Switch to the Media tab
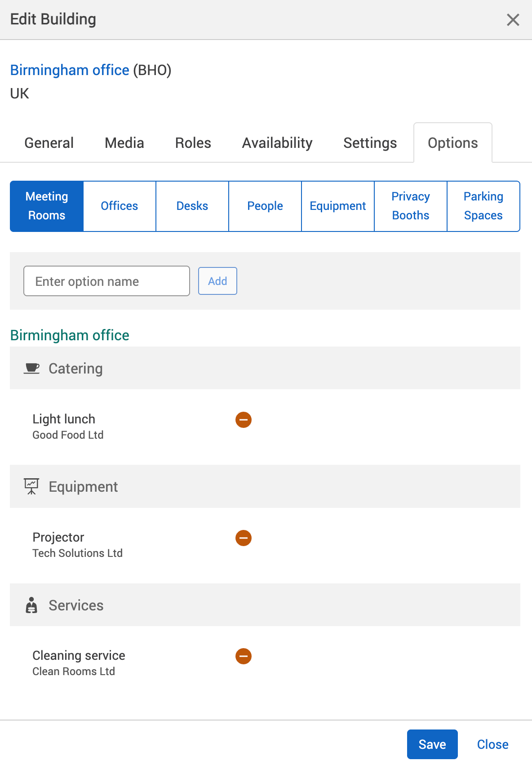 click(124, 143)
